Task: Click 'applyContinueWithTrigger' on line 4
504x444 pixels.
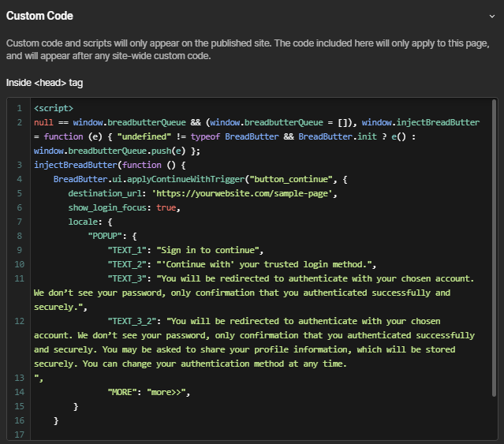Action: tap(186, 179)
